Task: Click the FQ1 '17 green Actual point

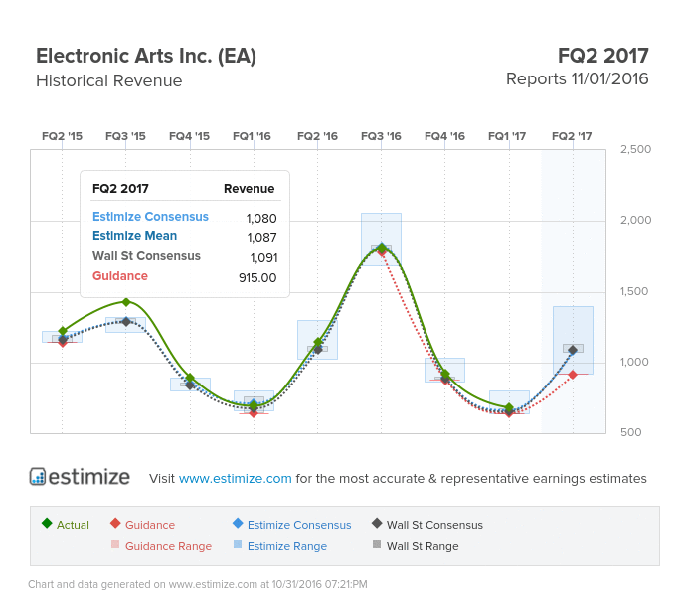Action: point(509,407)
